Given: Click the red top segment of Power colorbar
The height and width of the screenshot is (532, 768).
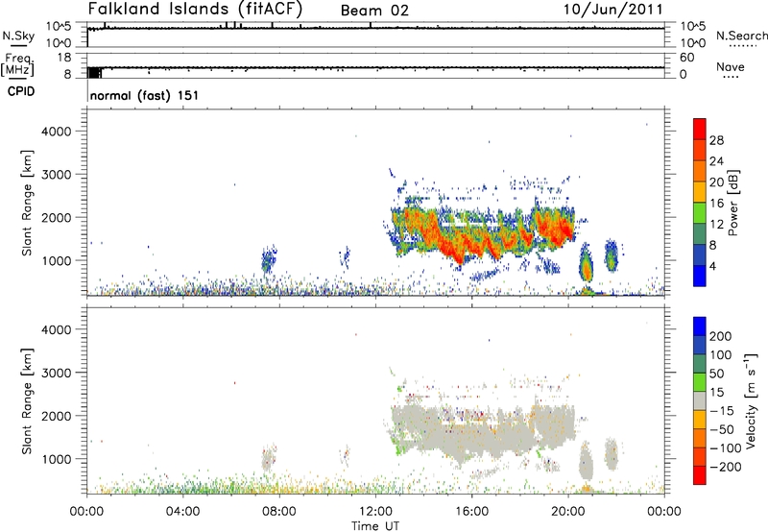Looking at the screenshot, I should click(700, 130).
